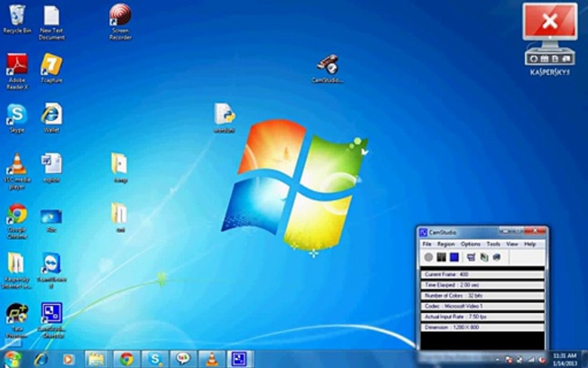The image size is (588, 368).
Task: Open the File menu in CamStudio
Action: point(427,244)
